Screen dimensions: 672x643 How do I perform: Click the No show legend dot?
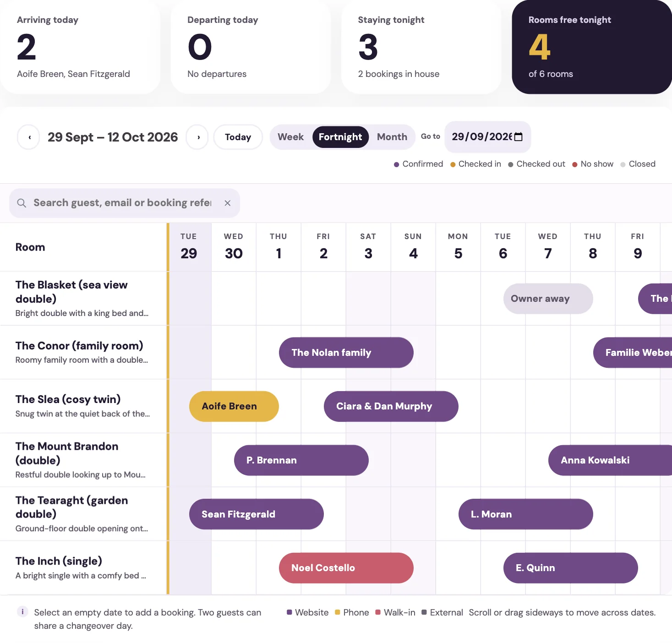[x=575, y=164]
